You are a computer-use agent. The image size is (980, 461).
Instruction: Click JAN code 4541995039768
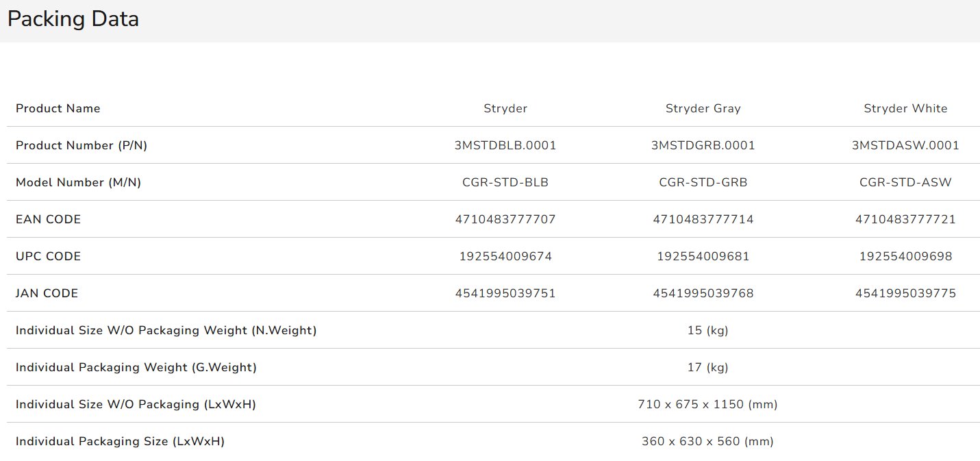[x=703, y=293]
